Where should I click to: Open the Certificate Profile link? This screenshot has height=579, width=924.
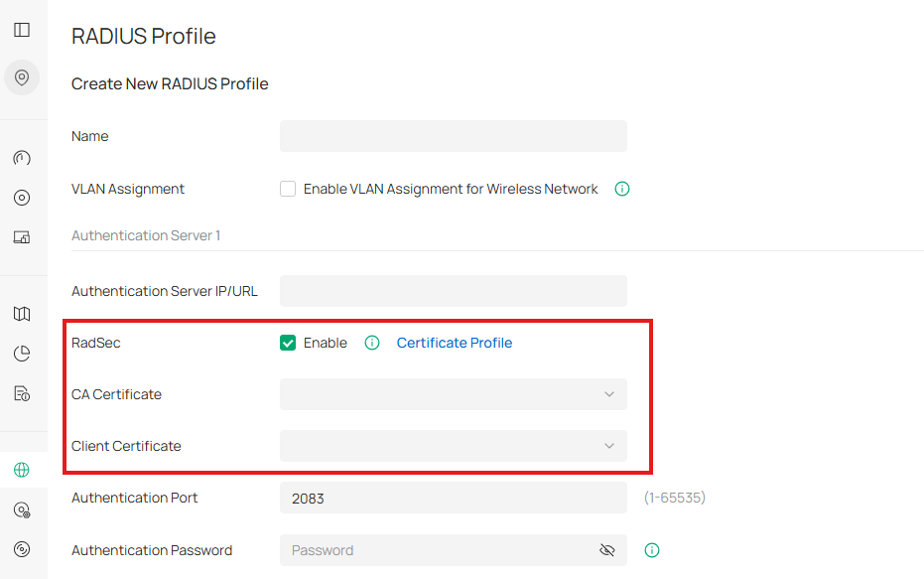[x=454, y=343]
